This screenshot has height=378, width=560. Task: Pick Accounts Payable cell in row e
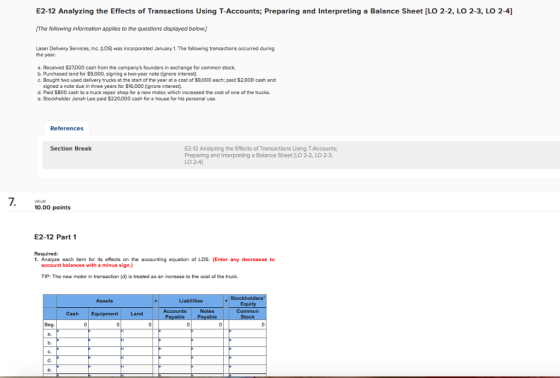point(175,369)
